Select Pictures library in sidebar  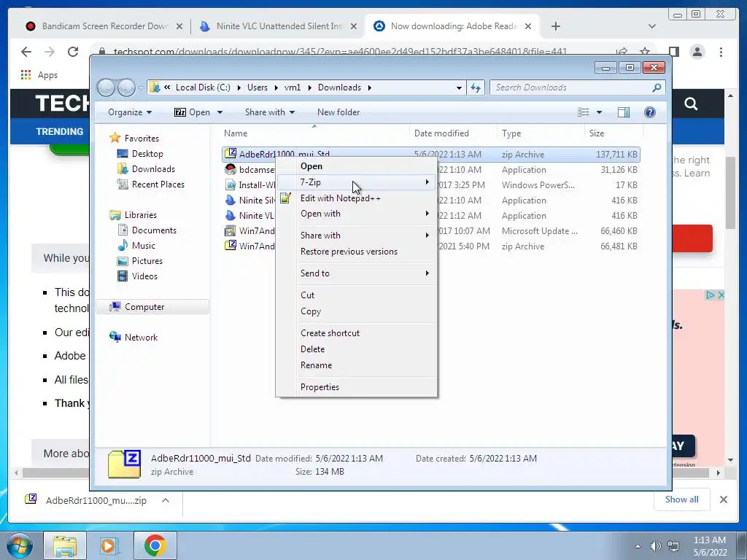tap(147, 261)
